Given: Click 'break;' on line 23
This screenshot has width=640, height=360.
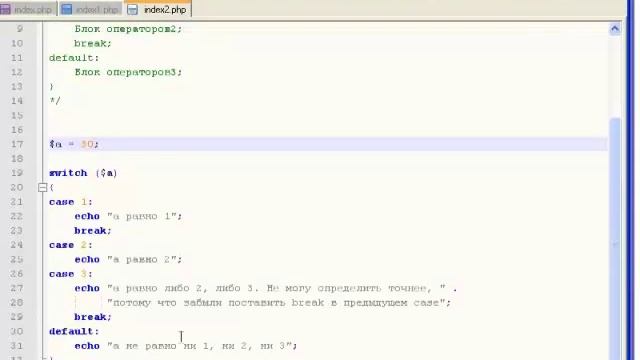Looking at the screenshot, I should pyautogui.click(x=93, y=231).
